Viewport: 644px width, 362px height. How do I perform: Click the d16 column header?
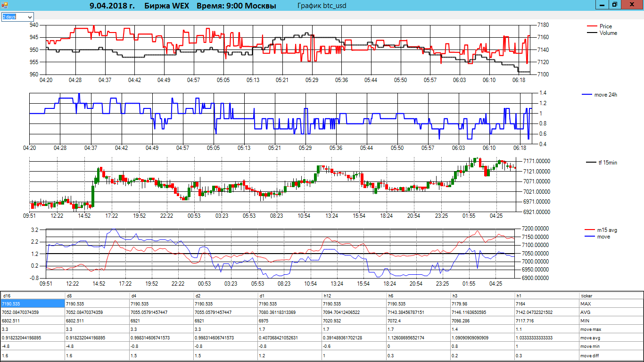[33, 296]
